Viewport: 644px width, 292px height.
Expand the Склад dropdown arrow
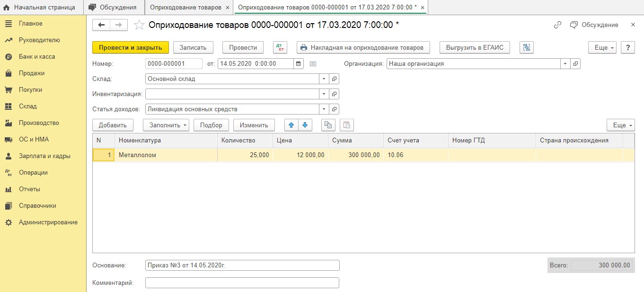tap(324, 79)
